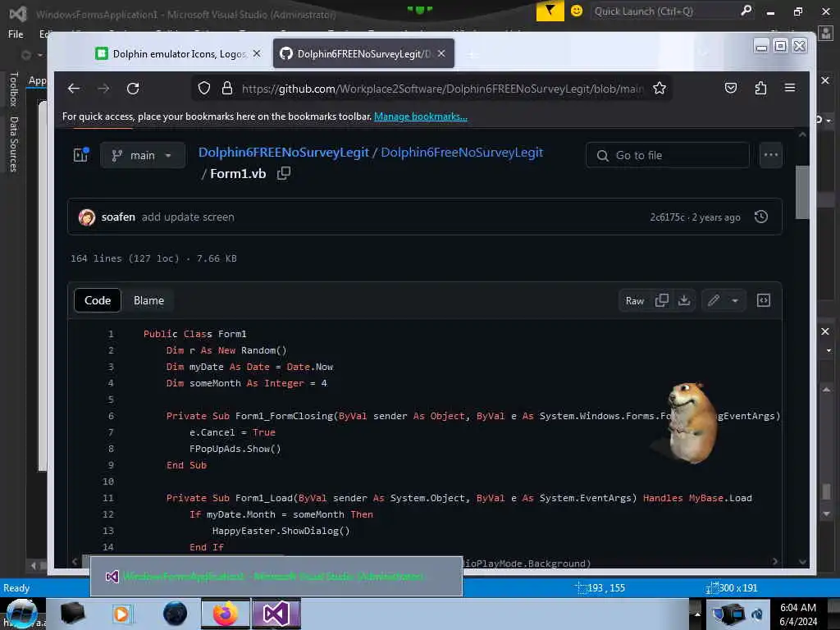Click the padlock site info icon
840x630 pixels.
pos(227,88)
